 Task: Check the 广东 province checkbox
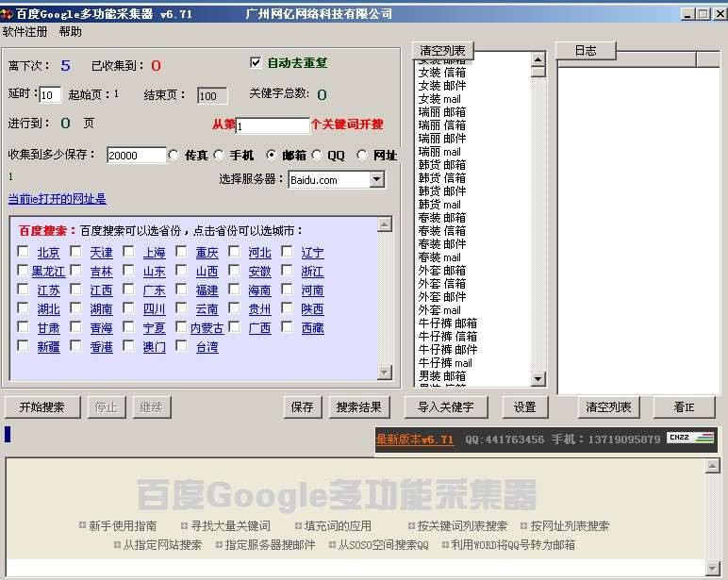128,289
